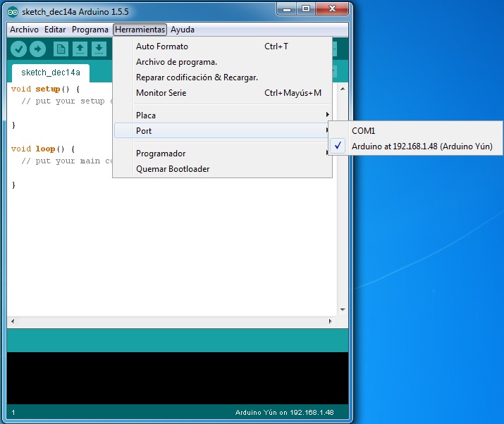Expand the Port submenu
Screen dimensions: 504x424
pos(223,131)
